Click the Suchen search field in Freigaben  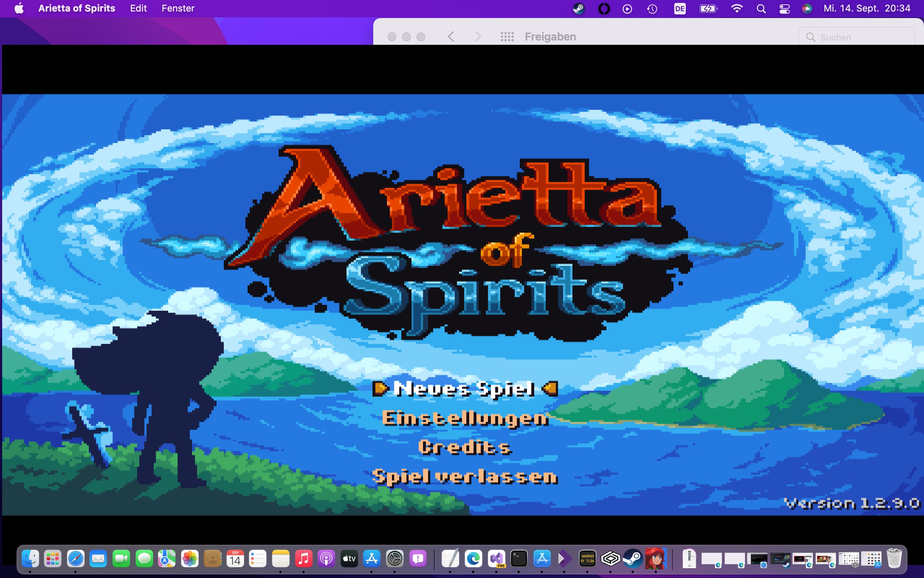click(x=857, y=37)
